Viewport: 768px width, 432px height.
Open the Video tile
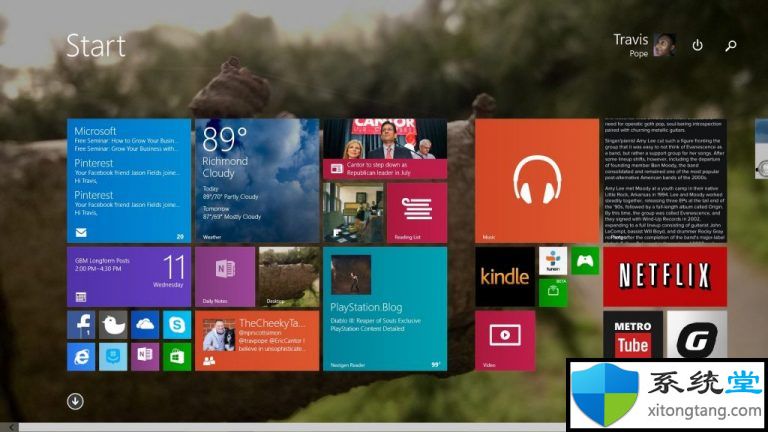[x=505, y=341]
